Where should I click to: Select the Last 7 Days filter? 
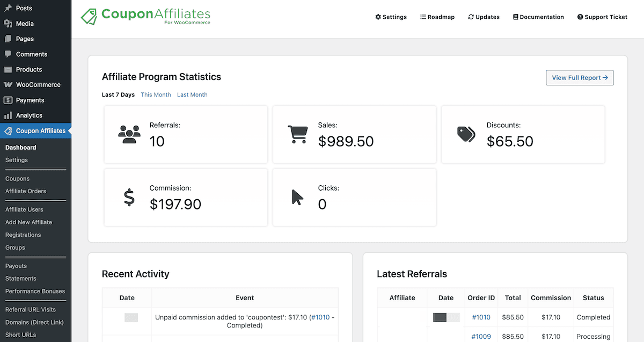[x=118, y=94]
